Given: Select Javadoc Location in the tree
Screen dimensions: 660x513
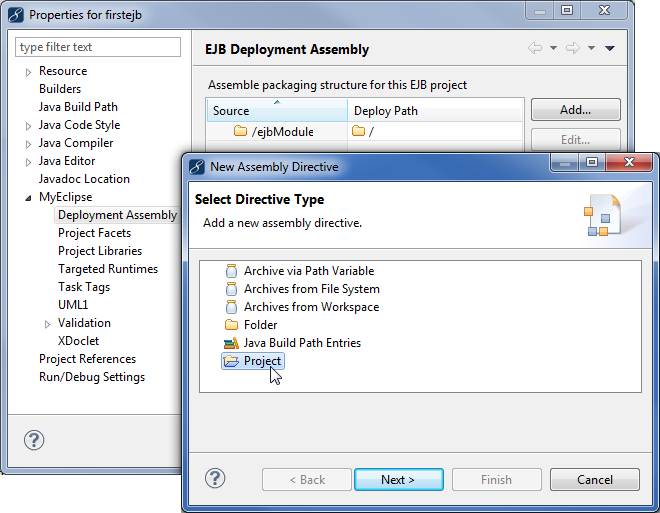Looking at the screenshot, I should click(84, 179).
